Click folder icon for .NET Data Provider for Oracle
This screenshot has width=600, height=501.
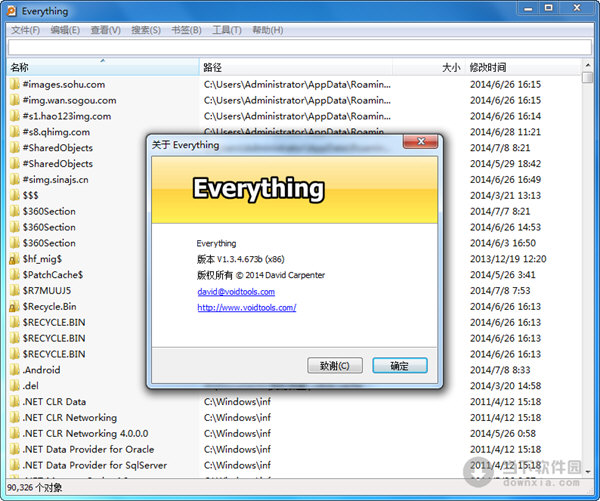[x=15, y=449]
